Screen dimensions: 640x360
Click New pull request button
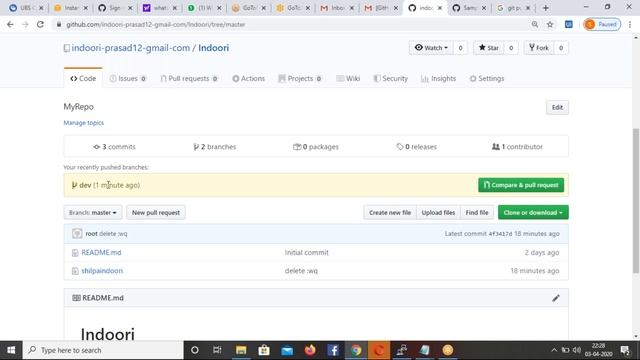(156, 213)
